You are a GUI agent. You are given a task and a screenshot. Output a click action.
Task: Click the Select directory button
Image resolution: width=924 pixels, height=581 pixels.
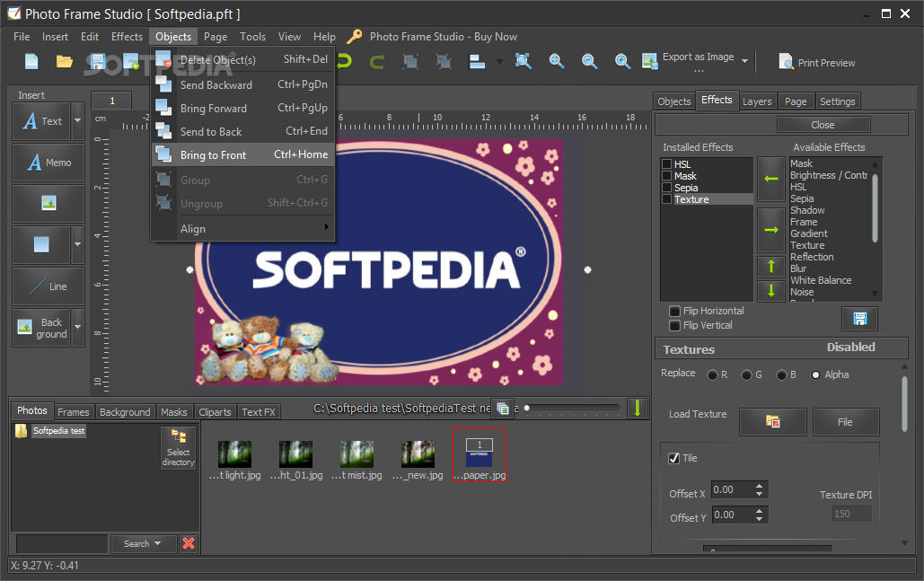pos(178,447)
